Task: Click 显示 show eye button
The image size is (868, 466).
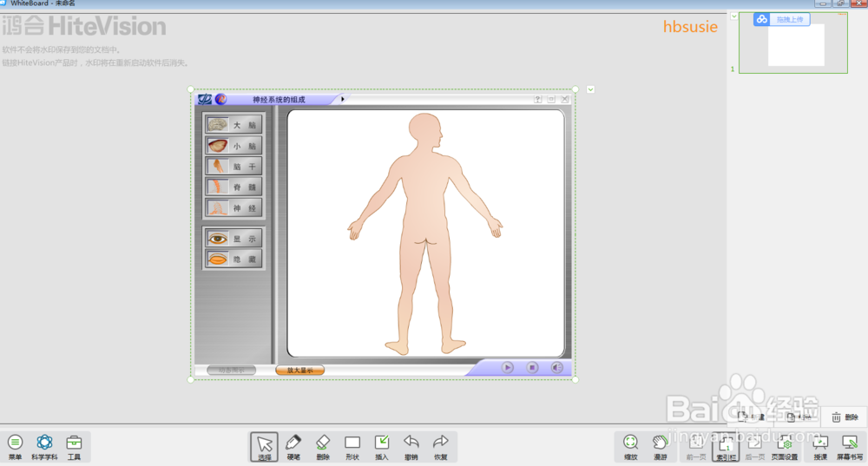Action: (x=233, y=239)
